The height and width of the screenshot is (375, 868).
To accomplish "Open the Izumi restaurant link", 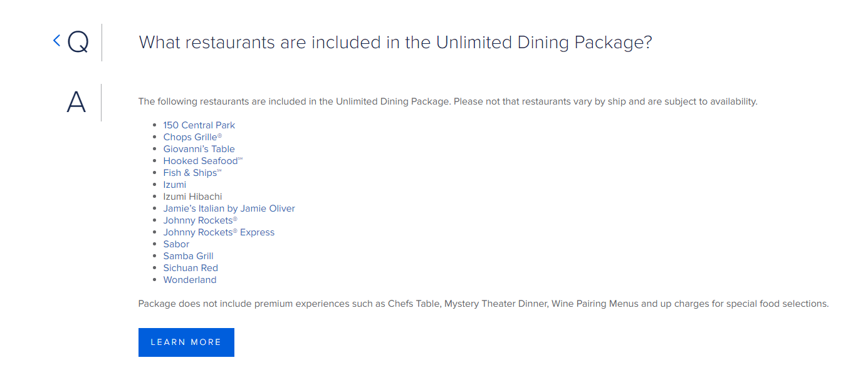I will 175,185.
